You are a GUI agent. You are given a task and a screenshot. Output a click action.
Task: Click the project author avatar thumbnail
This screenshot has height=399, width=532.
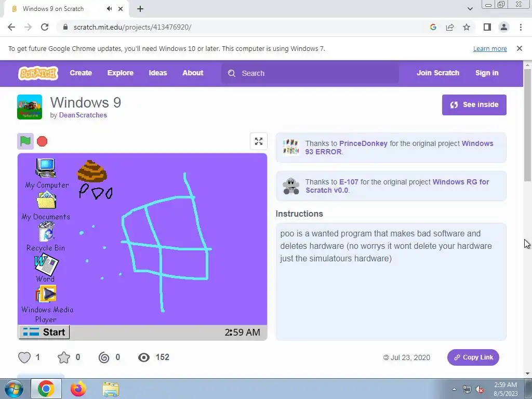[x=30, y=107]
